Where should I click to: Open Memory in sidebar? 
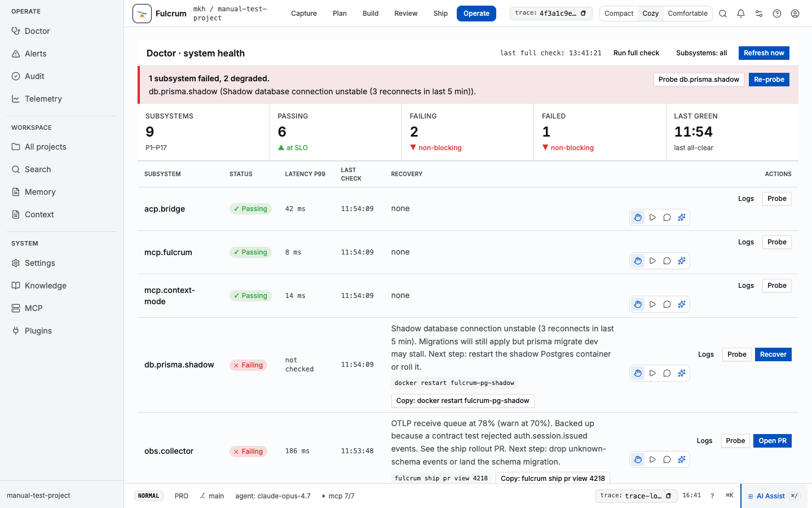coord(62,192)
